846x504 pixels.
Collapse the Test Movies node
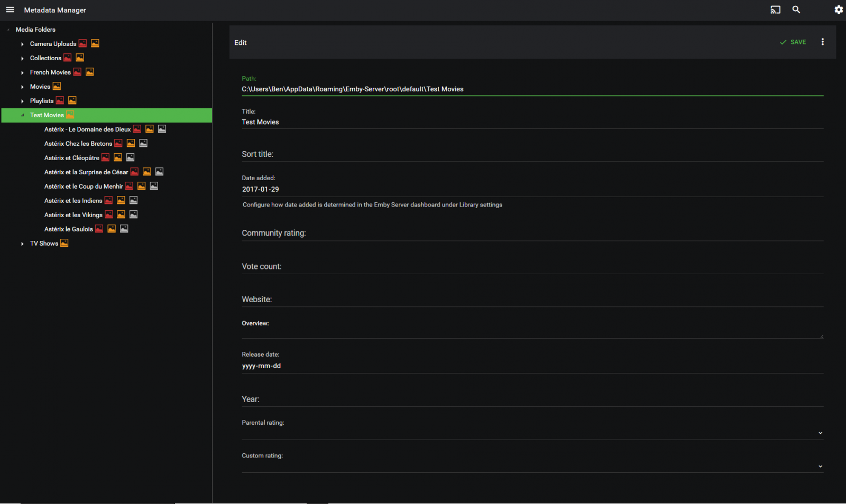(22, 115)
